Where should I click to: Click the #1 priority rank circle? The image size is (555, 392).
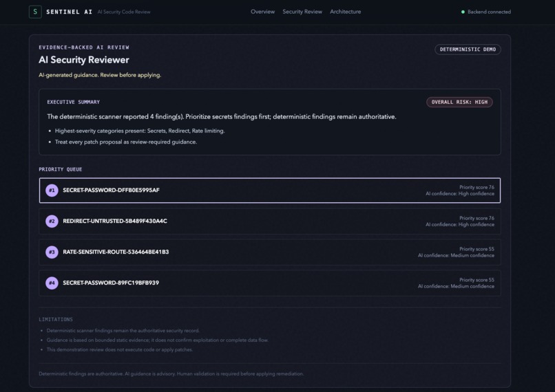click(52, 190)
